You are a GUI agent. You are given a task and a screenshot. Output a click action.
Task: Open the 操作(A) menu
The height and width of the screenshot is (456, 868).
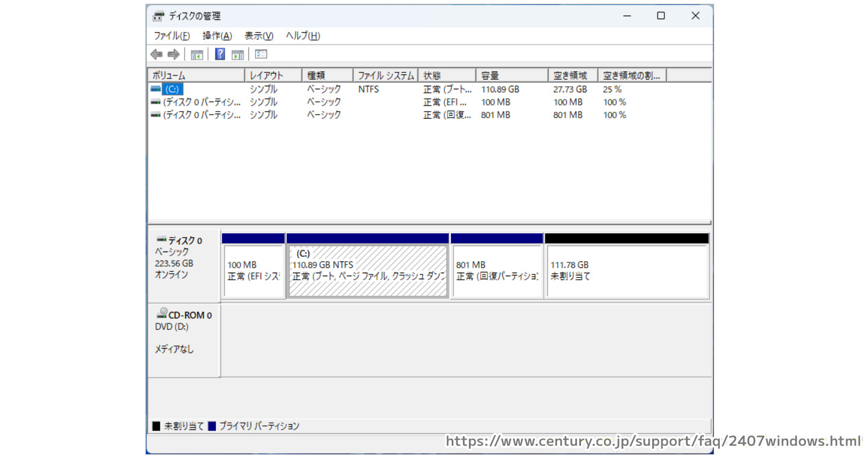point(217,36)
